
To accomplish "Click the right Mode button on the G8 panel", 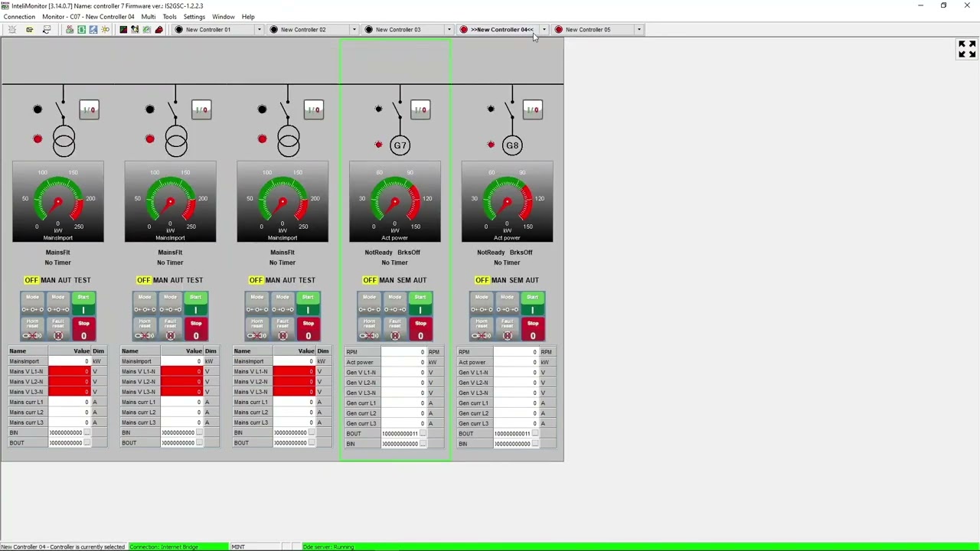I will click(507, 304).
